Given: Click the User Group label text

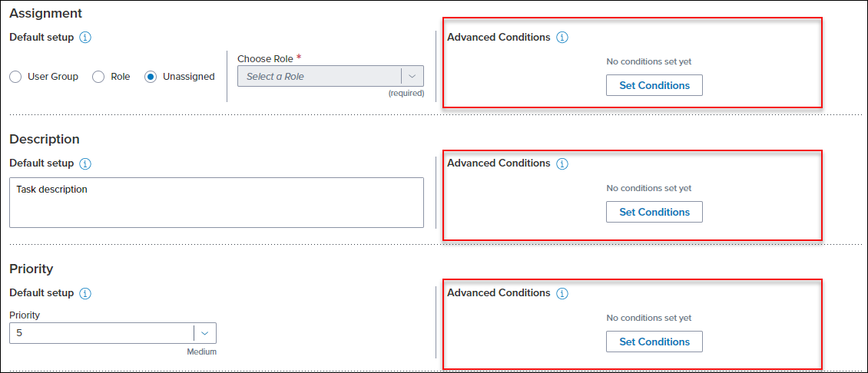Looking at the screenshot, I should point(53,77).
